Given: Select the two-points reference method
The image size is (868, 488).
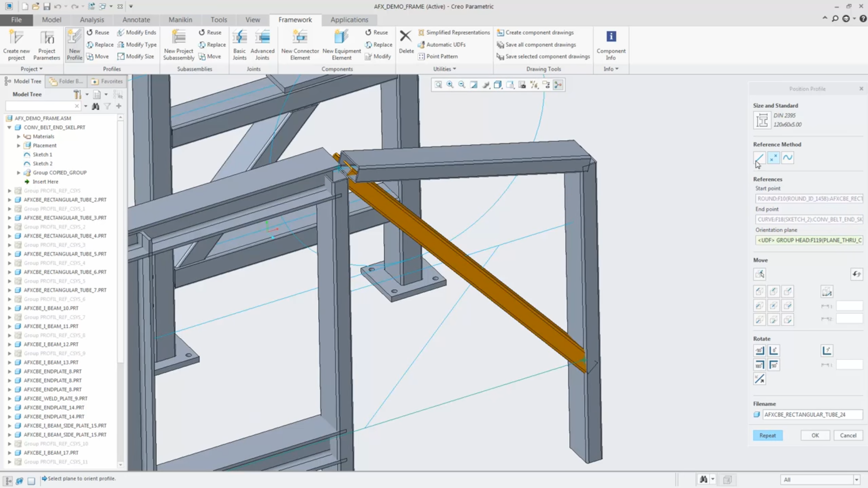Looking at the screenshot, I should (x=774, y=158).
